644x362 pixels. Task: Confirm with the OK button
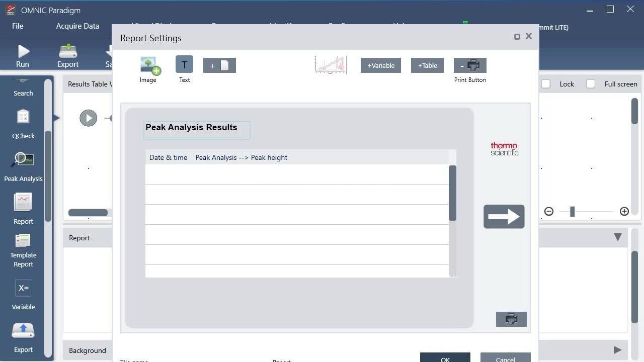445,357
